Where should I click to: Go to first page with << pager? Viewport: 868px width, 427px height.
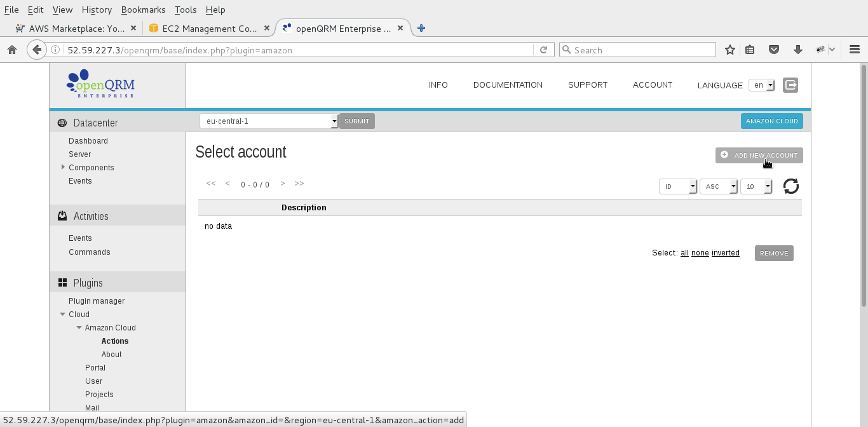pyautogui.click(x=211, y=184)
